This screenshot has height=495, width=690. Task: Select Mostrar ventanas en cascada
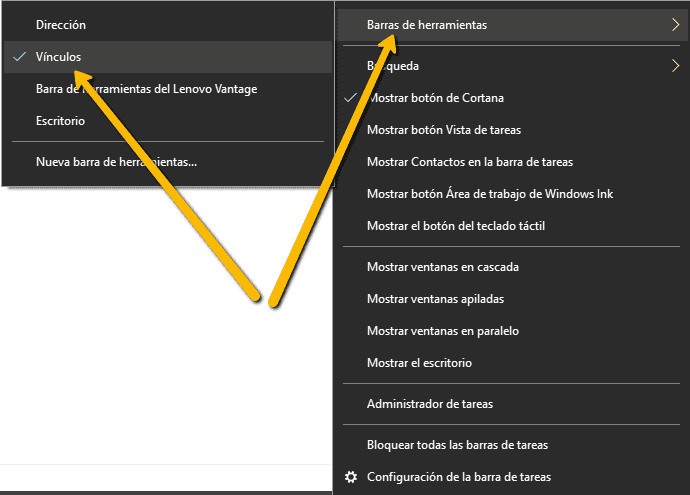513,267
